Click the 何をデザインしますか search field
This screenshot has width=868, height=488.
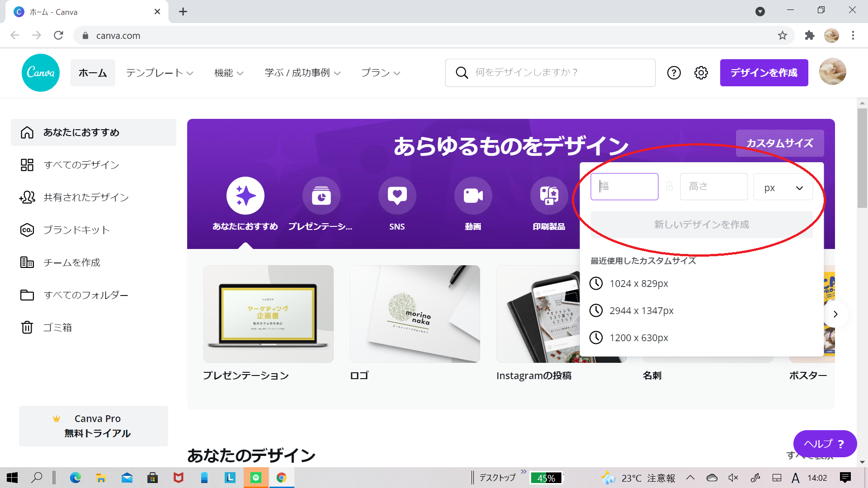click(550, 73)
